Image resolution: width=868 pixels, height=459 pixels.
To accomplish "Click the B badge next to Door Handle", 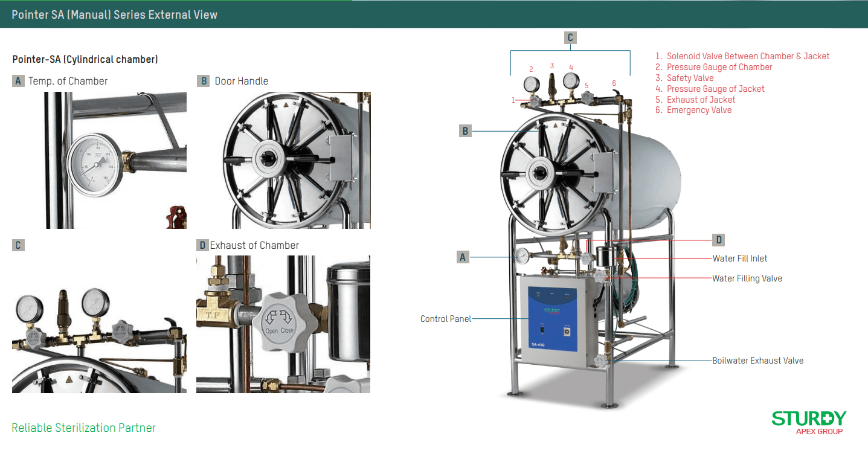I will (204, 81).
